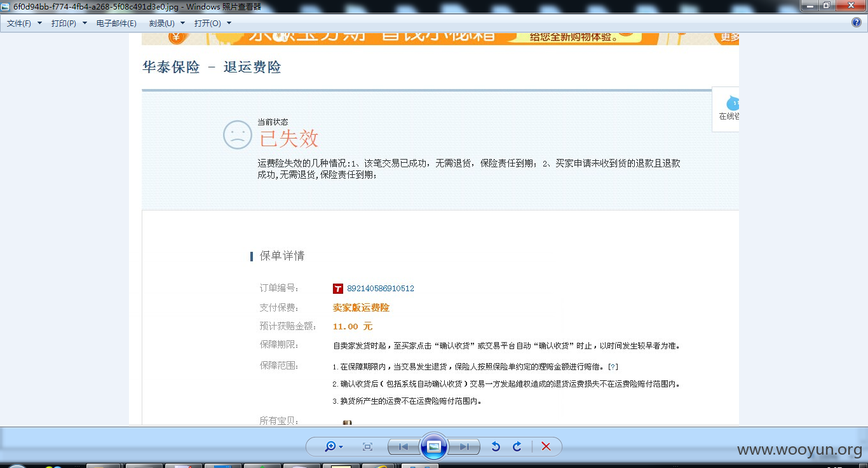This screenshot has width=868, height=468.
Task: Rotate the photo counterclockwise
Action: click(x=496, y=447)
